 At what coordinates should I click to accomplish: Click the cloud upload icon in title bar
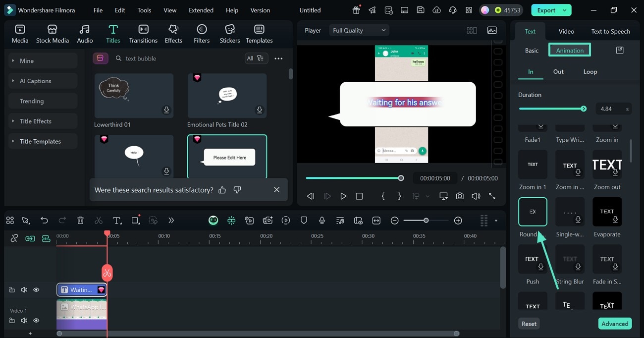[x=436, y=10]
